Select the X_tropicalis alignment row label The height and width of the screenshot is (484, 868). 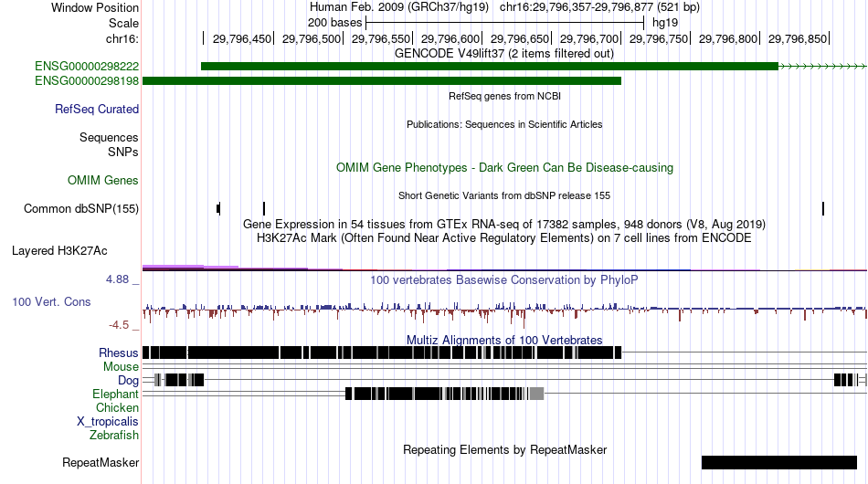click(108, 422)
